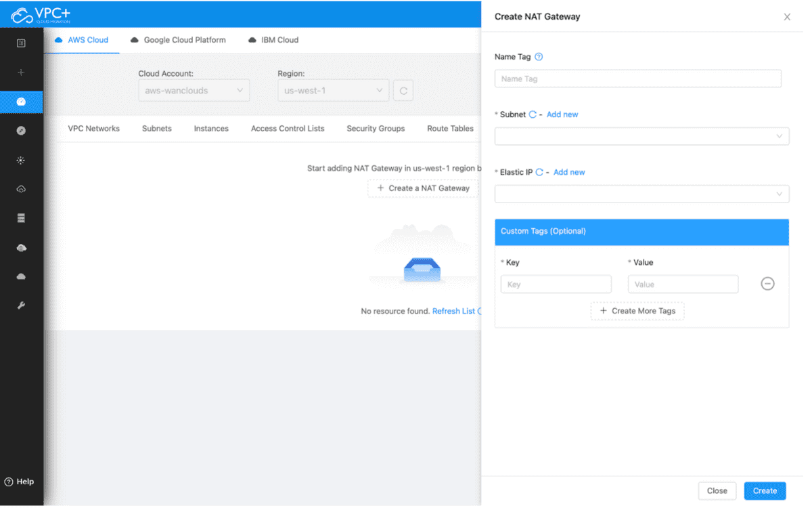Click the VPC+ logo
This screenshot has height=508, width=812.
pyautogui.click(x=41, y=15)
